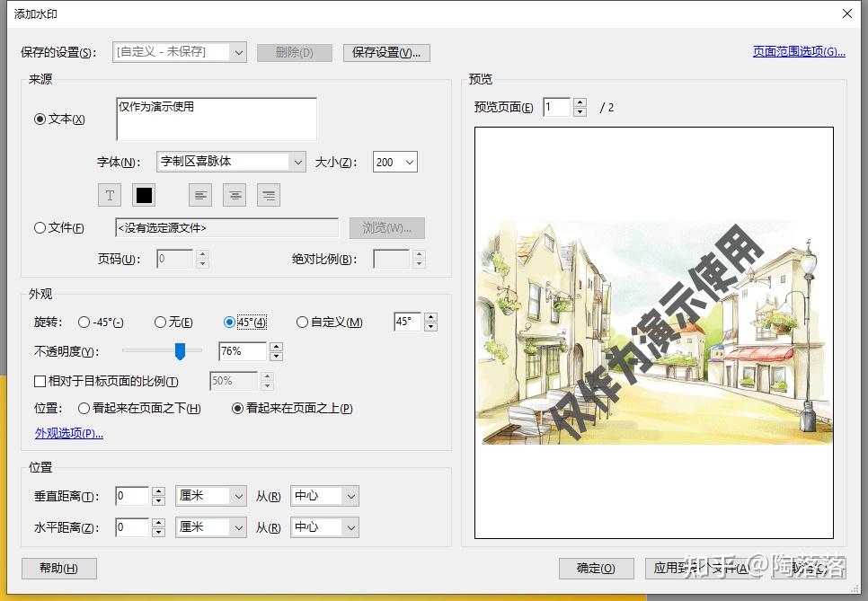Click the text style T icon
The width and height of the screenshot is (868, 601).
coord(110,195)
